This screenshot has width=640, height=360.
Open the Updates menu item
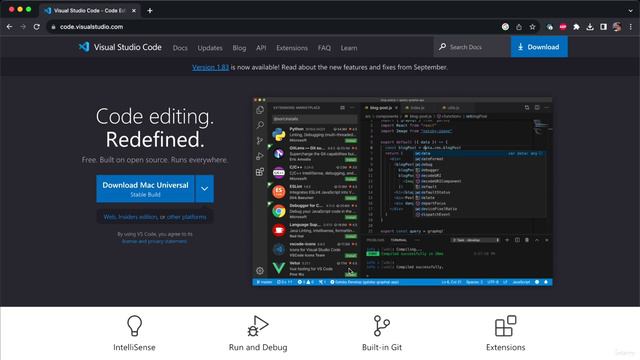(x=210, y=48)
